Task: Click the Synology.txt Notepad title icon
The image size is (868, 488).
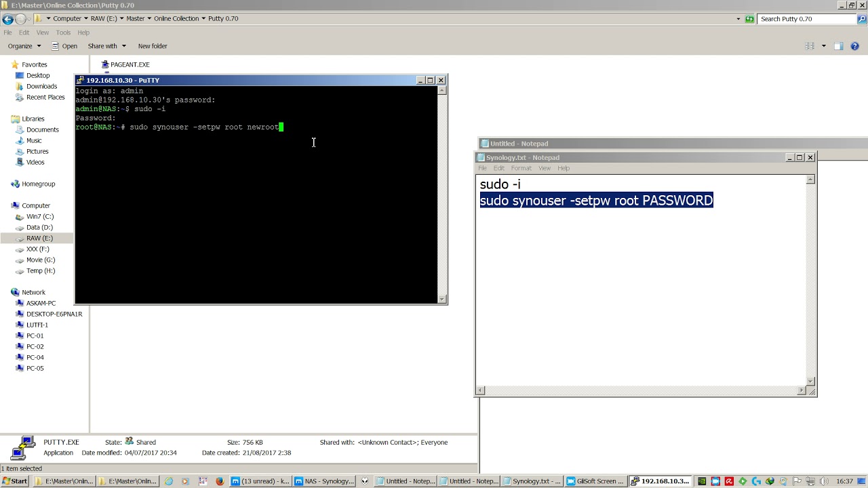Action: [481, 157]
